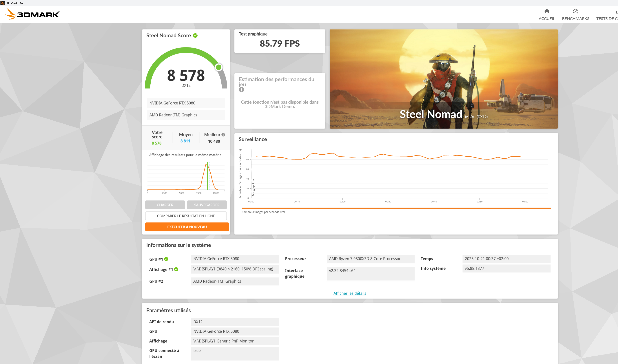Run the benchmark again with Exécuter à nouveau

pos(187,227)
